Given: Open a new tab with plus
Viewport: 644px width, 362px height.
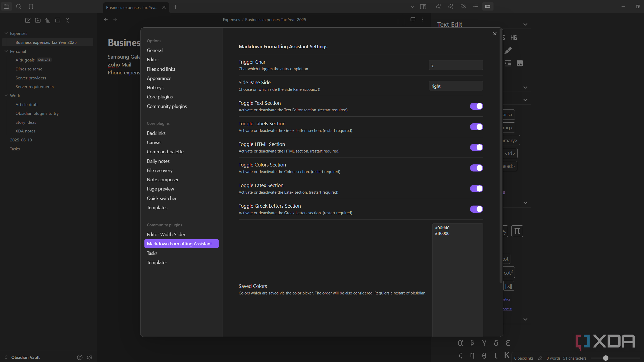Looking at the screenshot, I should (175, 7).
